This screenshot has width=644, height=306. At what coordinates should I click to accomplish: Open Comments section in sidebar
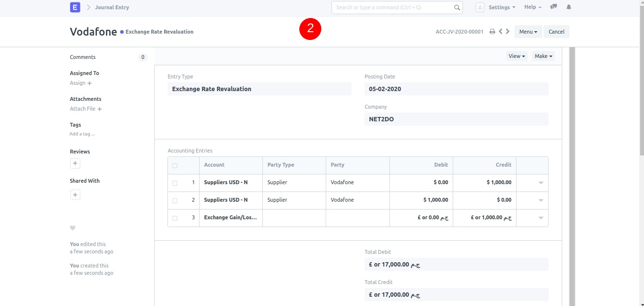(83, 57)
